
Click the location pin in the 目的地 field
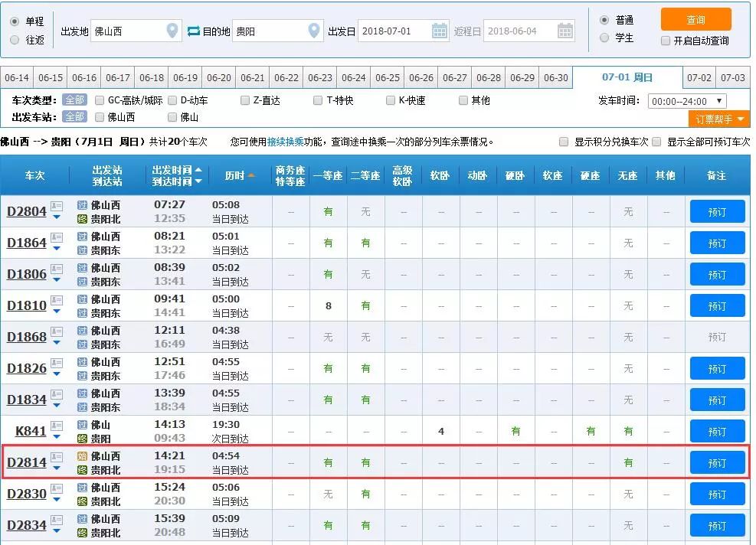[x=313, y=31]
